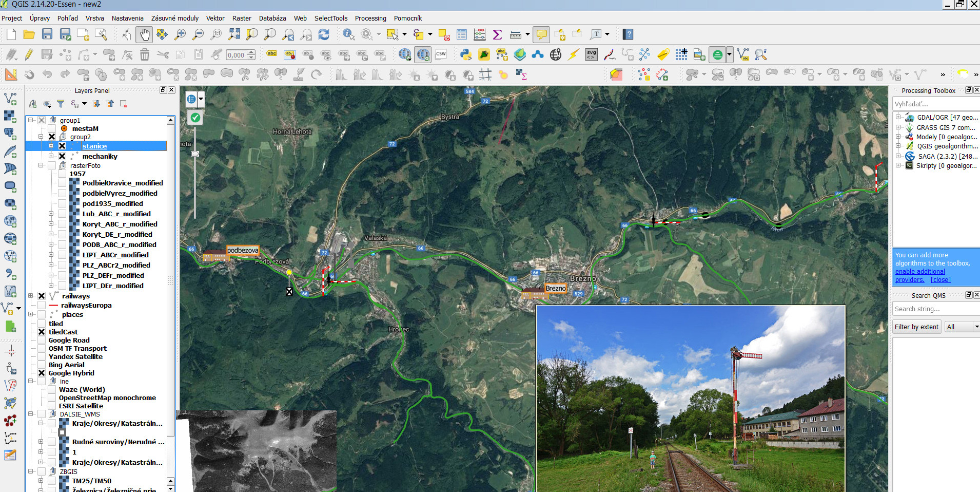Turn off the Google Hybrid layer
This screenshot has width=980, height=492.
(x=42, y=373)
